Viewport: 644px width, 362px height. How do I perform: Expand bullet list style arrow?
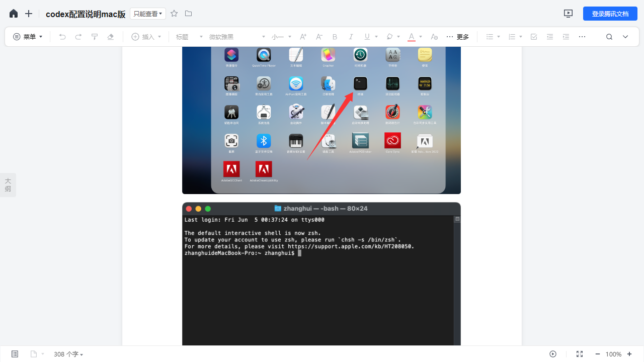tap(499, 37)
